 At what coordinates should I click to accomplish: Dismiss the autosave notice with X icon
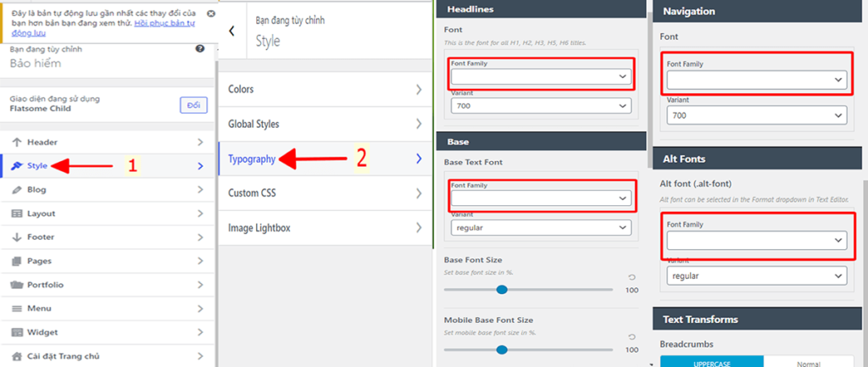(x=210, y=14)
